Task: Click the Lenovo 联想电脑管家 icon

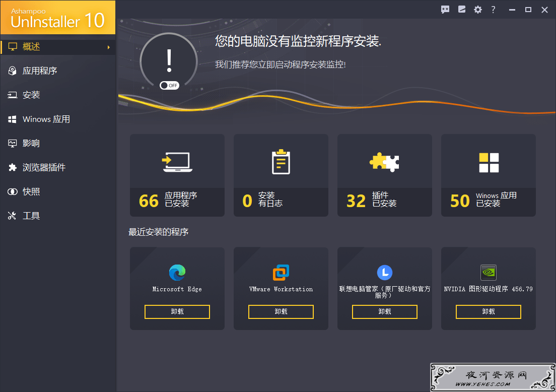Action: point(385,273)
